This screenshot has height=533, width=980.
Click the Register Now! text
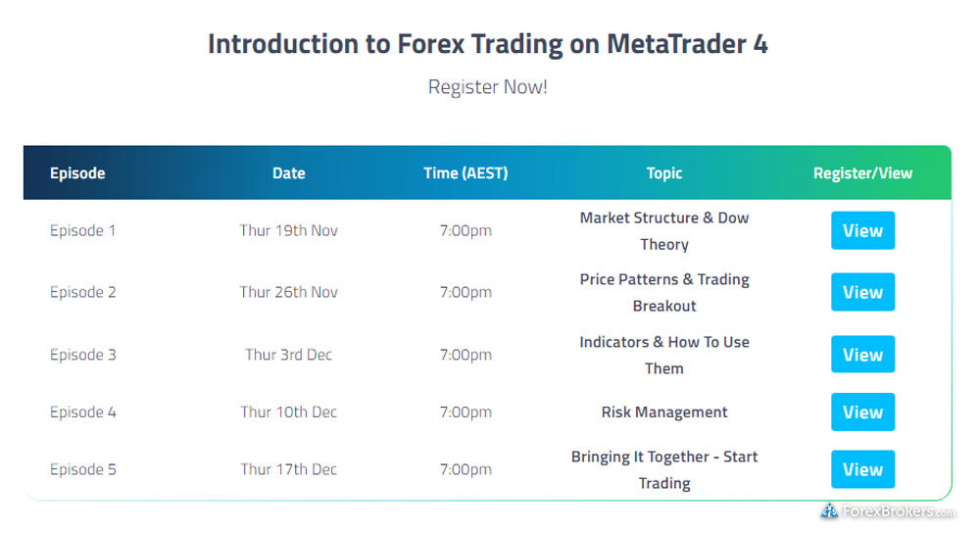tap(487, 87)
